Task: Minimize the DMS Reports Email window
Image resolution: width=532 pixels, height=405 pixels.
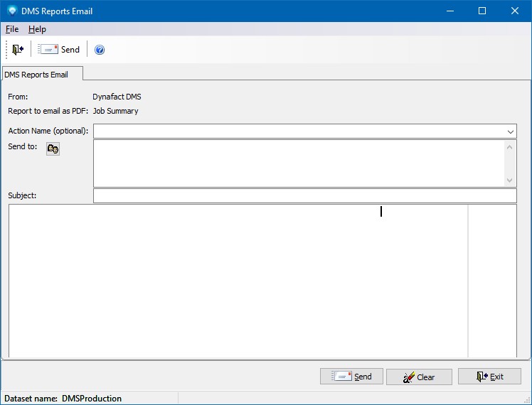Action: pos(449,11)
